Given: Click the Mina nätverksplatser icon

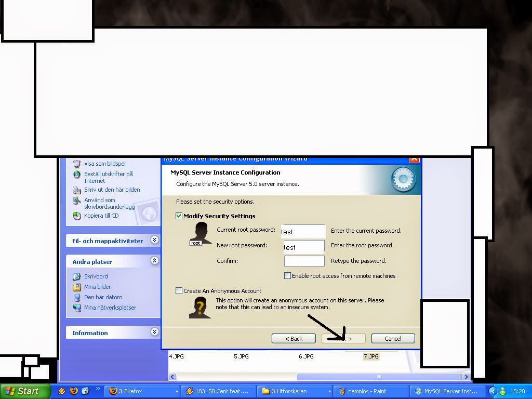Looking at the screenshot, I should 77,308.
